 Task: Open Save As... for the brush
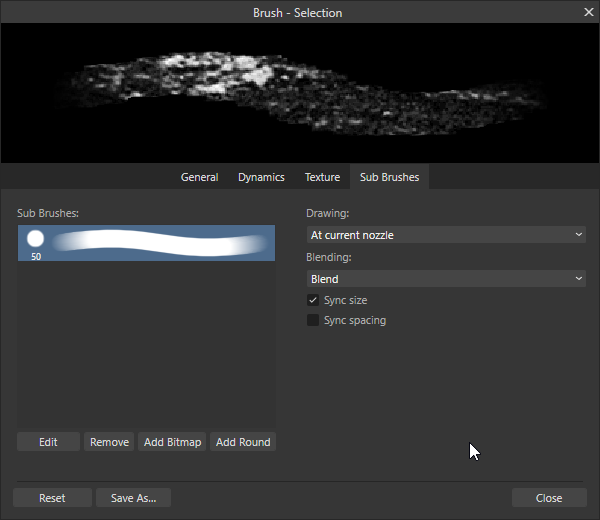tap(133, 498)
